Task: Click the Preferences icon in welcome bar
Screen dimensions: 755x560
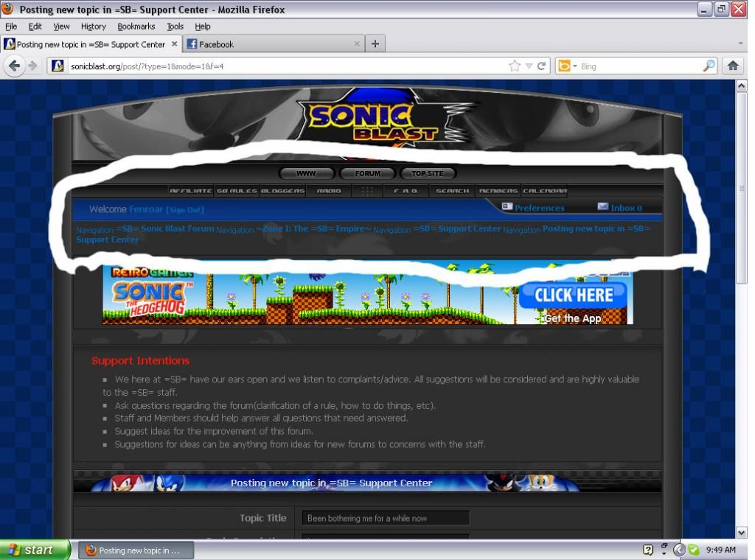Action: 507,207
